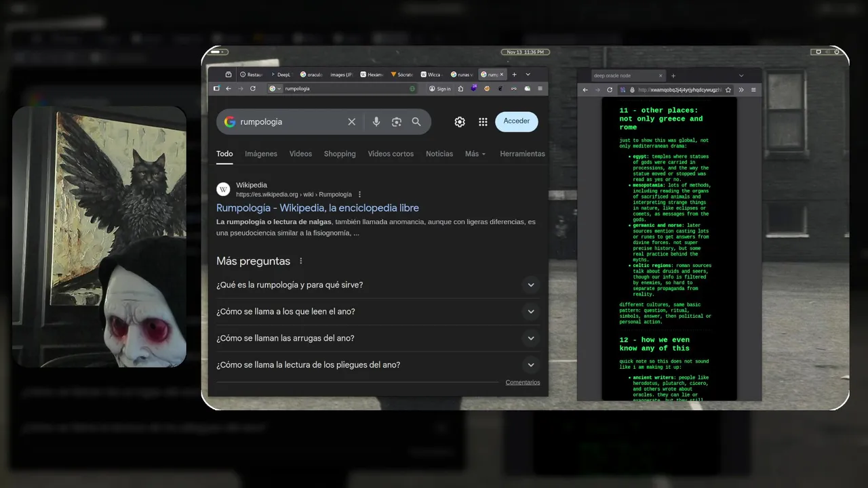Click the Acceder sign-in button

[517, 121]
